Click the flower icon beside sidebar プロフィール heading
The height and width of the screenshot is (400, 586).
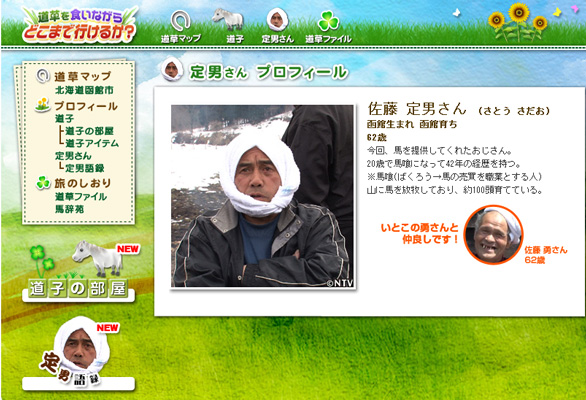tap(43, 105)
